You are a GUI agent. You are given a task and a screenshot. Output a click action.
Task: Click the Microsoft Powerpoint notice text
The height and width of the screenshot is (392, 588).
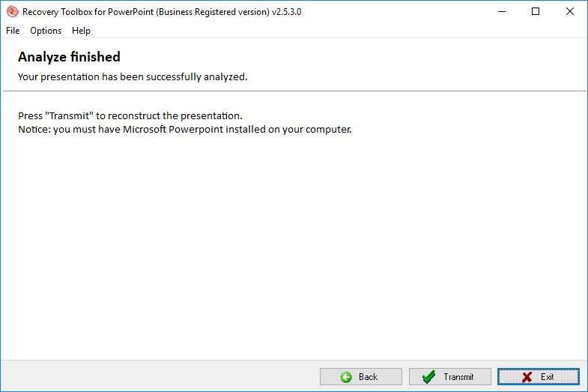coord(185,130)
